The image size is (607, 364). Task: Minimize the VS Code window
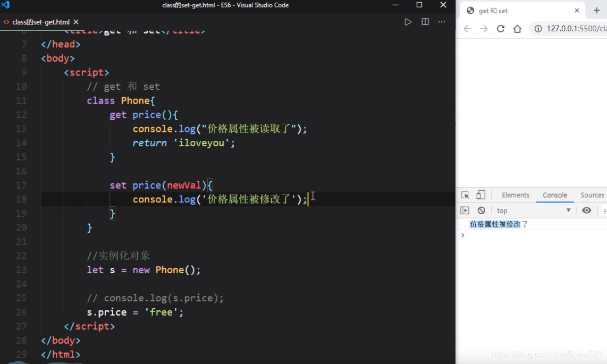(395, 5)
